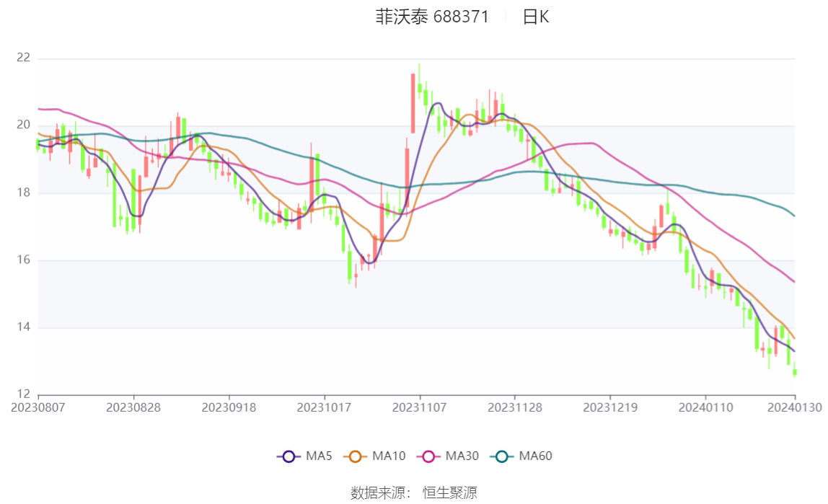Toggle the MA10 orange legend circle
Screen dimensions: 828x504
[x=356, y=456]
